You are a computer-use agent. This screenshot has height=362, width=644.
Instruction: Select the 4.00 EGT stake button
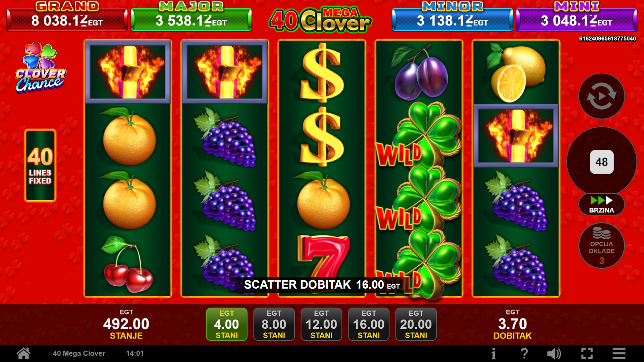227,324
